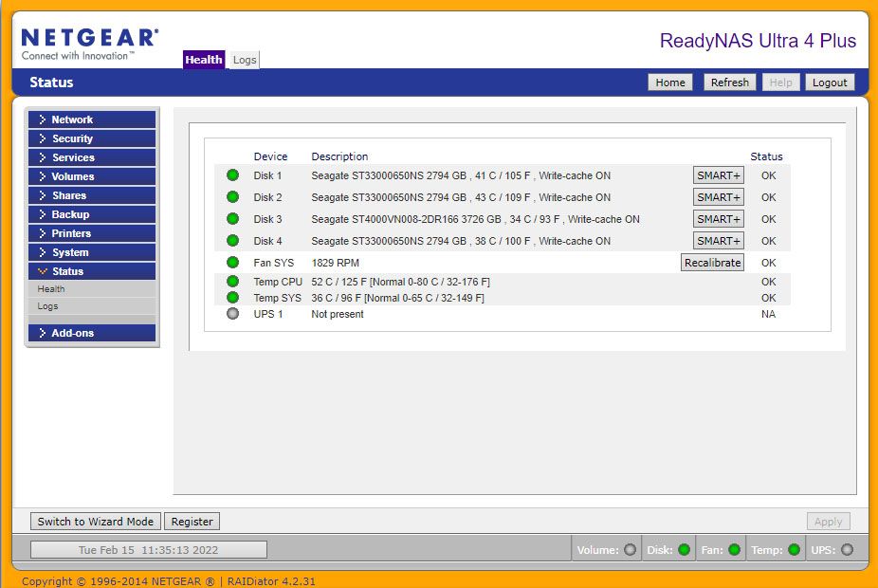This screenshot has height=588, width=878.
Task: Click the Temp status light in footer
Action: click(x=794, y=550)
